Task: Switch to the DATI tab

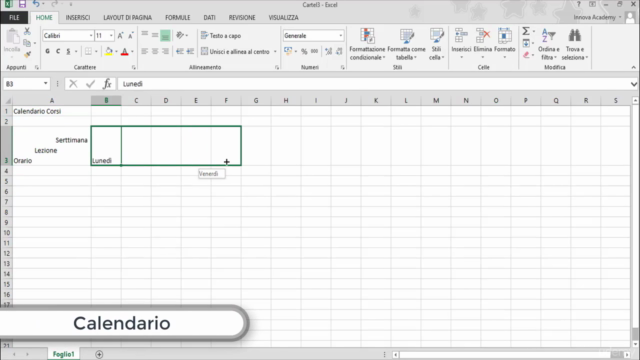Action: pyautogui.click(x=209, y=18)
